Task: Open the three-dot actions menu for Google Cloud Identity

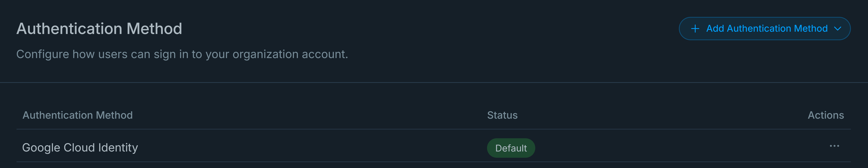Action: (x=834, y=146)
